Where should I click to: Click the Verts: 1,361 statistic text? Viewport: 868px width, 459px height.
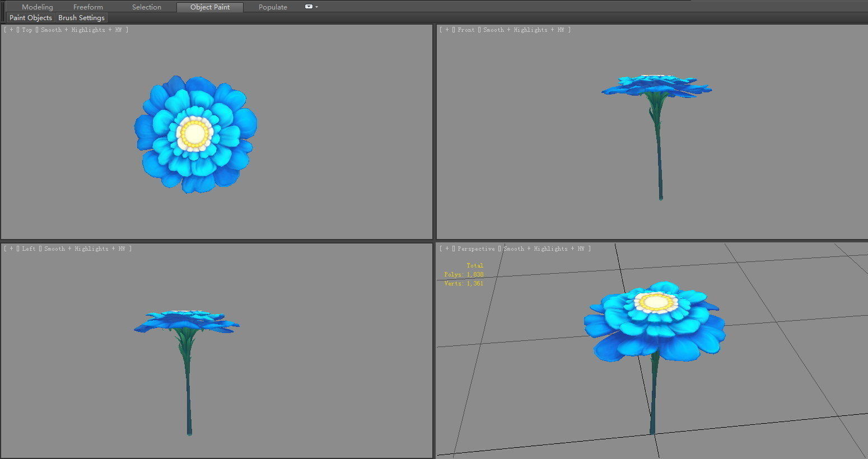coord(464,283)
